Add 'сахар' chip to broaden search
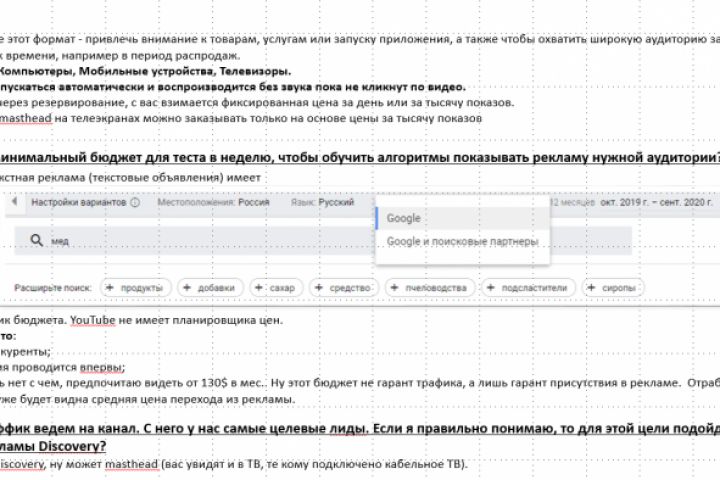This screenshot has width=720, height=480. coord(276,288)
